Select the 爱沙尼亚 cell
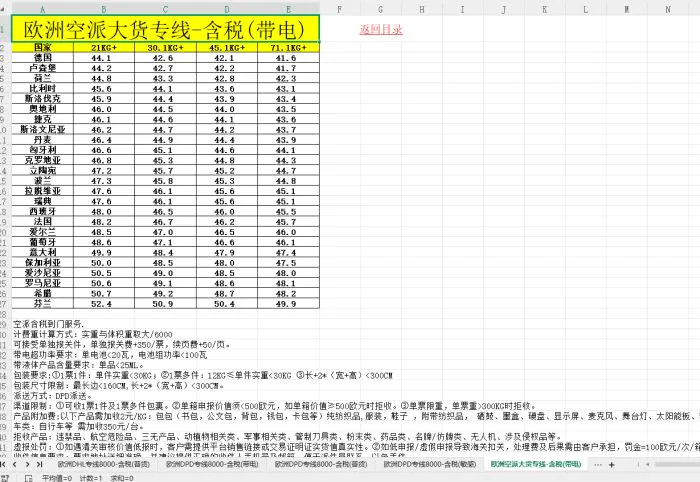 click(x=42, y=273)
